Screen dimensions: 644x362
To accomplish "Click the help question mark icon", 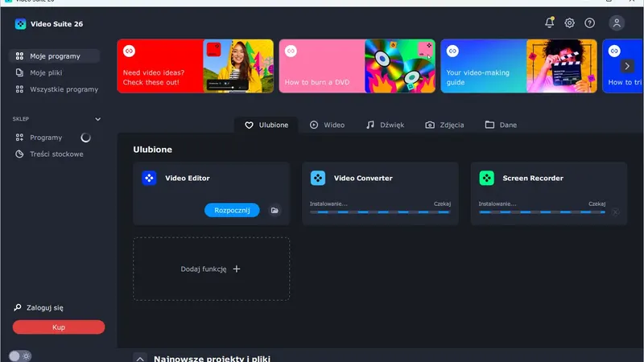I will point(590,23).
